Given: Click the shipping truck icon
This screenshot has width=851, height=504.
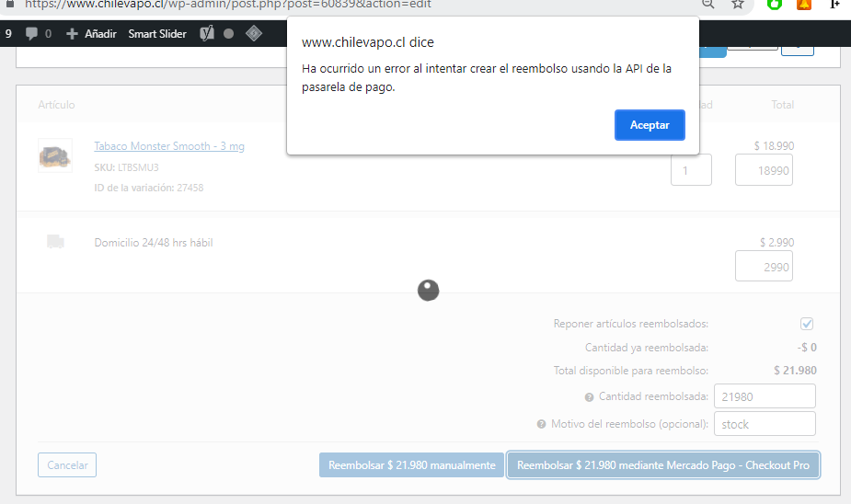Looking at the screenshot, I should (55, 242).
